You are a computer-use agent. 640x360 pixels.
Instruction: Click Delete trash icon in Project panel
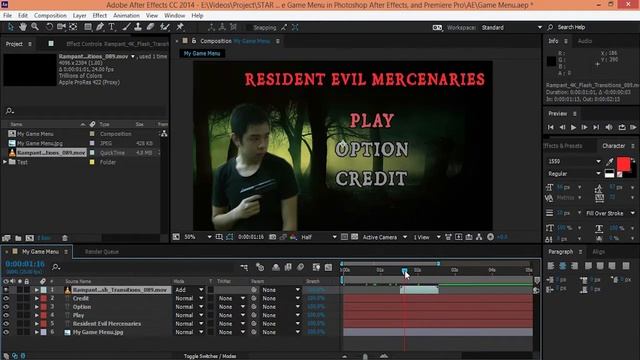[64, 238]
